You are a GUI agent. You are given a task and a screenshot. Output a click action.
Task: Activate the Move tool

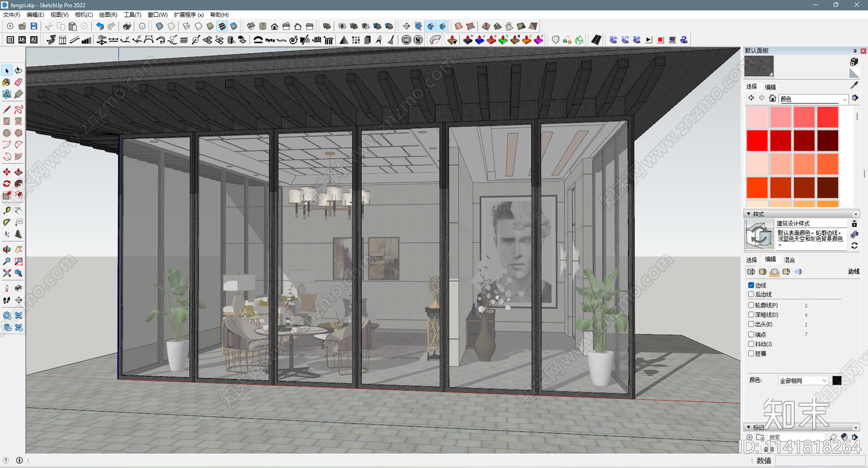coord(7,172)
